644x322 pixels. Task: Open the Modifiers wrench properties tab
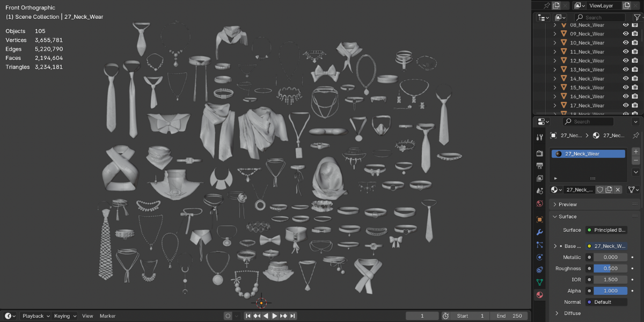pos(540,232)
